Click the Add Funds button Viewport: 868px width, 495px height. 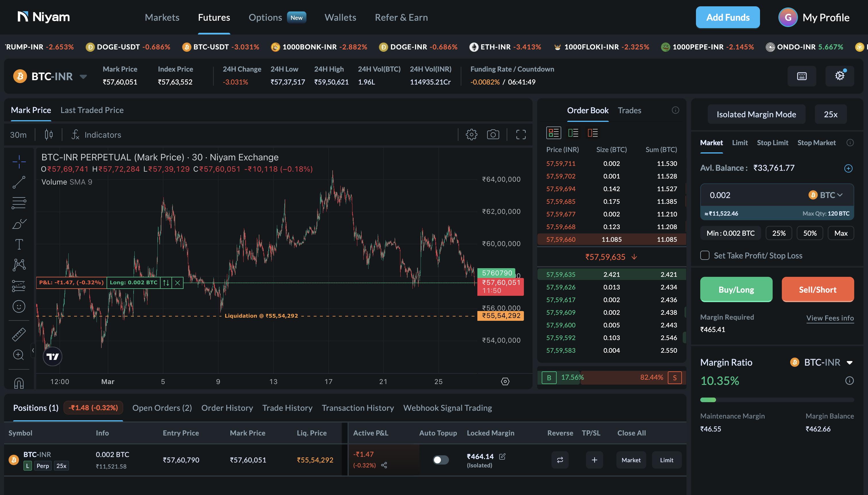click(x=728, y=17)
